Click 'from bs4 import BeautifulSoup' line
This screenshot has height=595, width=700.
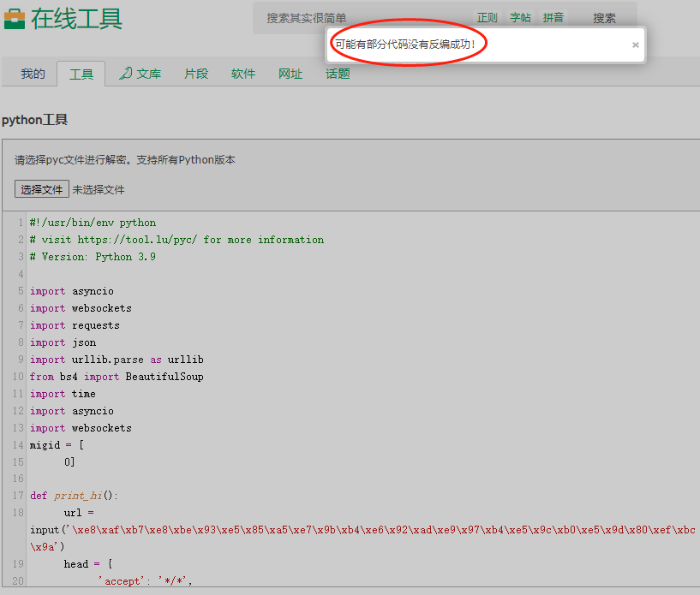pos(117,377)
